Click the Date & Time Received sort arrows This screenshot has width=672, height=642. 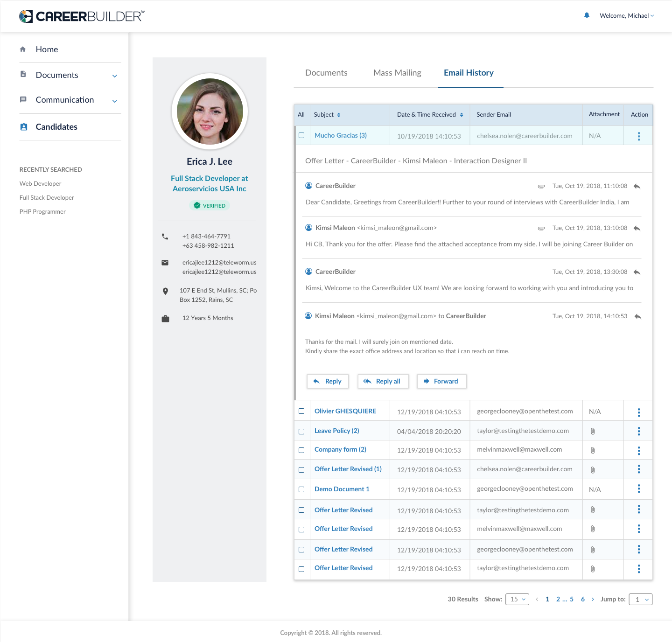(462, 115)
